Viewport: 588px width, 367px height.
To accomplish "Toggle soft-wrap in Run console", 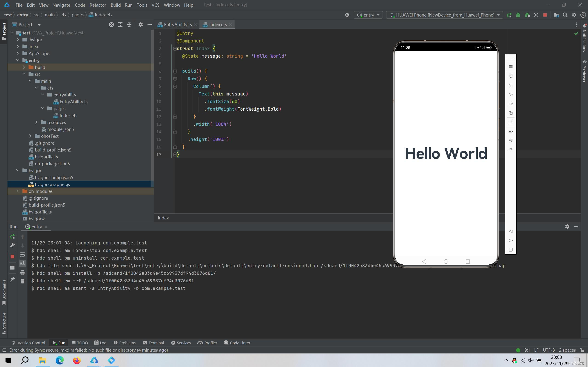I will click(22, 255).
